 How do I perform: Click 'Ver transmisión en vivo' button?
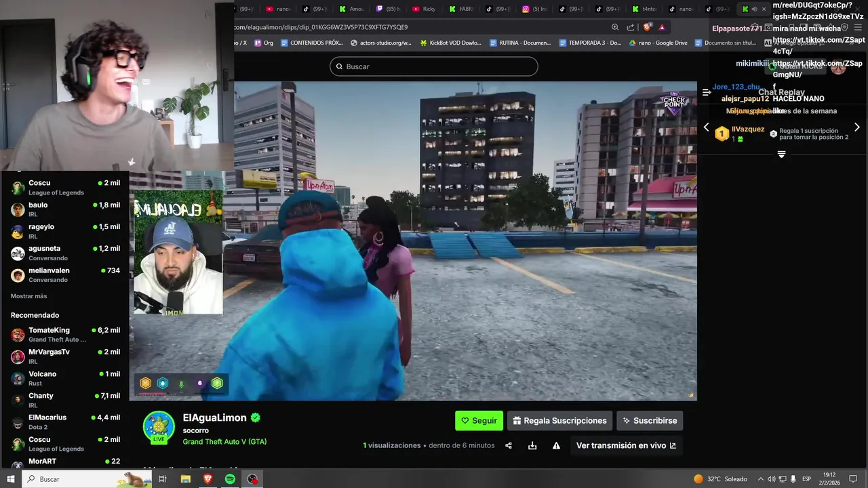[x=626, y=445]
